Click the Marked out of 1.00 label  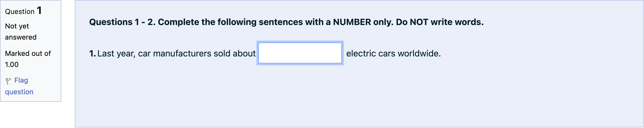(28, 59)
